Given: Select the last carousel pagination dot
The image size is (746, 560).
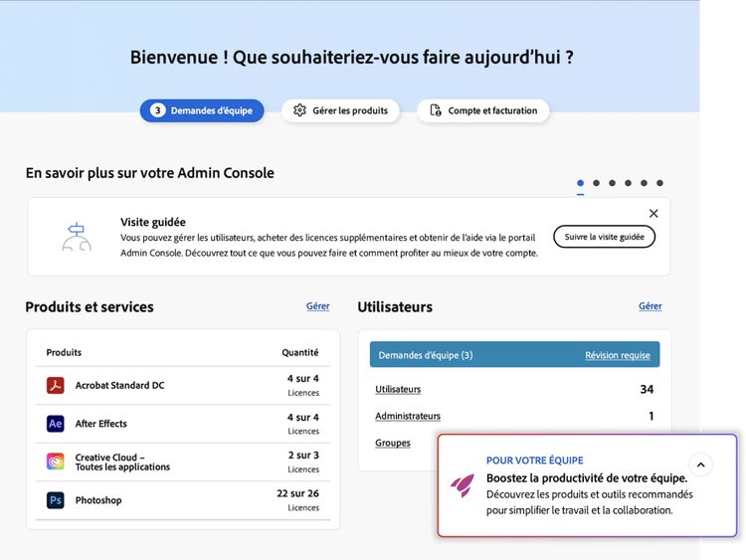Looking at the screenshot, I should pos(659,183).
